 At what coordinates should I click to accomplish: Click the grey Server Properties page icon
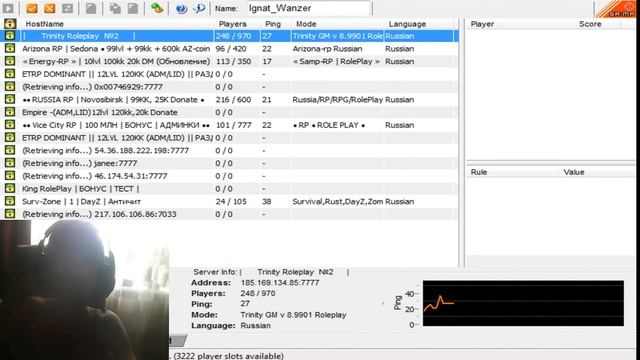pos(133,8)
